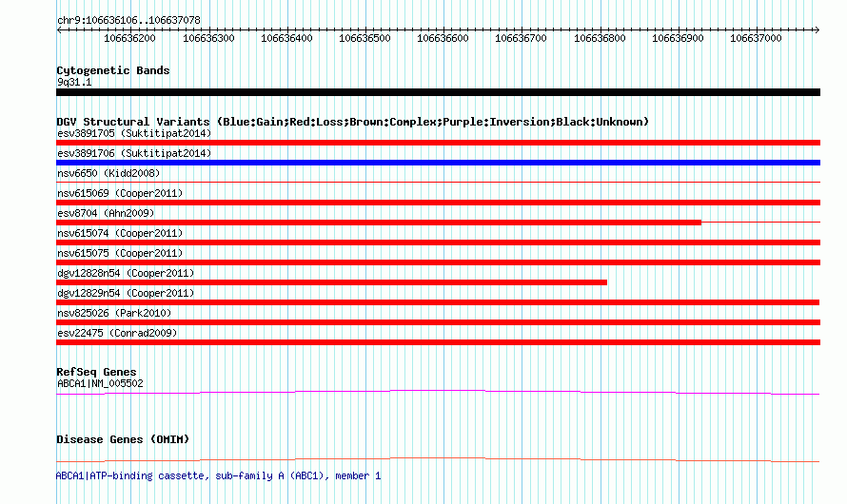Open the ABCA1 ATP-binding cassette OMIM link

(218, 475)
